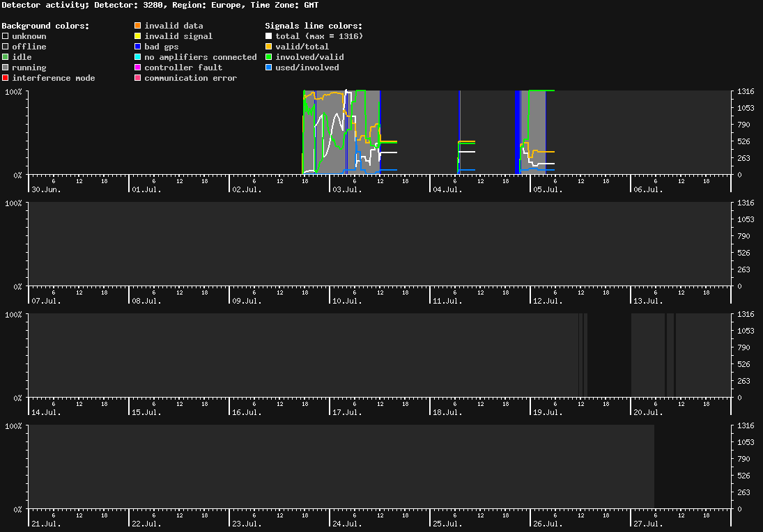763x532 pixels.
Task: Click the 'no amplifiers connected' legend label
Action: pos(201,57)
